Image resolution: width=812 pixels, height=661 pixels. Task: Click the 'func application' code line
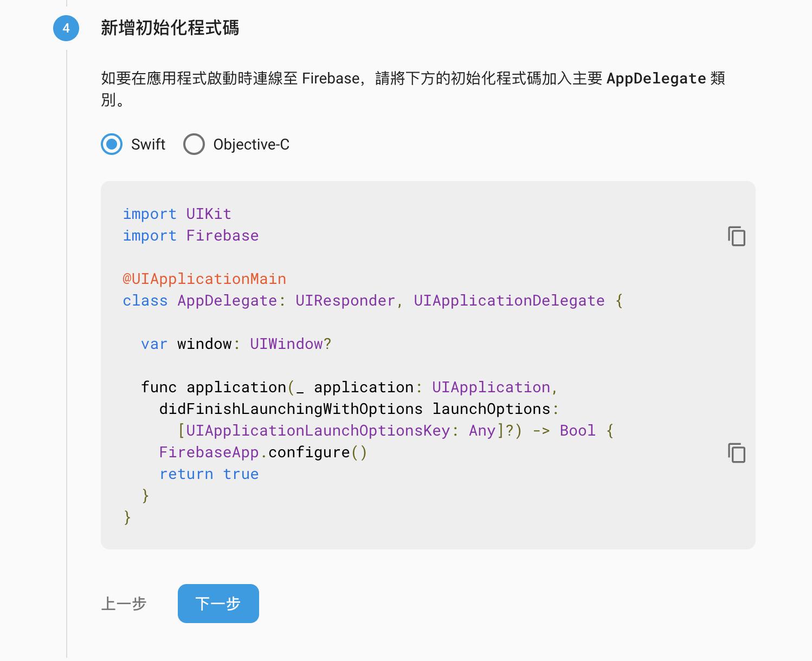[x=350, y=387]
